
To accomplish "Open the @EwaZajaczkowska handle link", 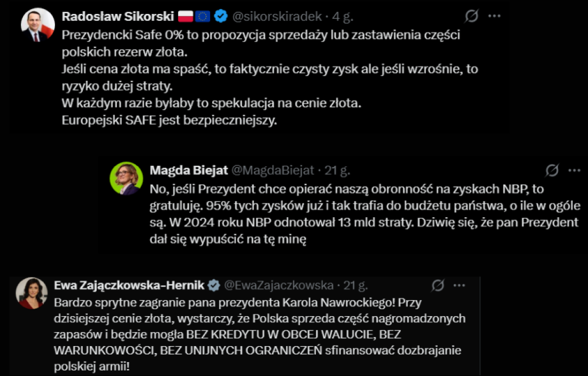I will 278,286.
